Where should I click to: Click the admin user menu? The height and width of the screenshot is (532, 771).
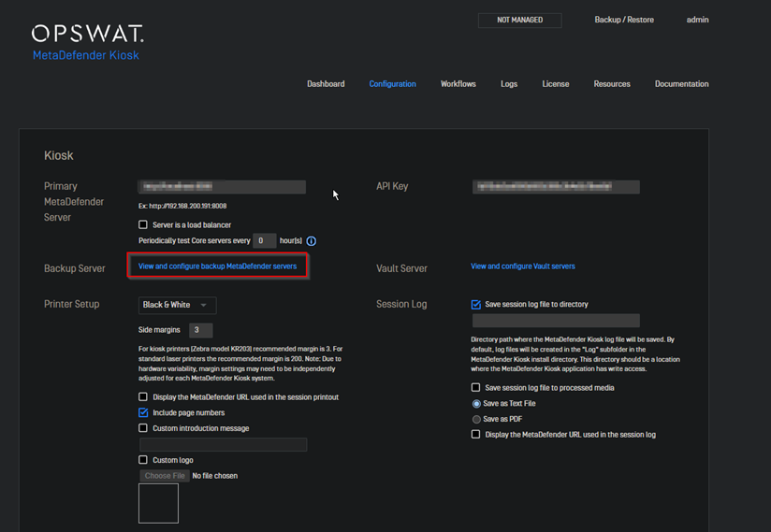point(697,20)
